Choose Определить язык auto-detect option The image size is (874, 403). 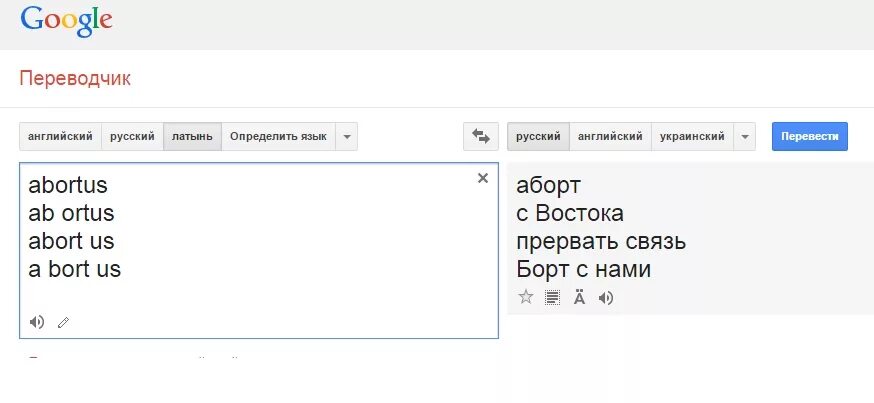278,136
